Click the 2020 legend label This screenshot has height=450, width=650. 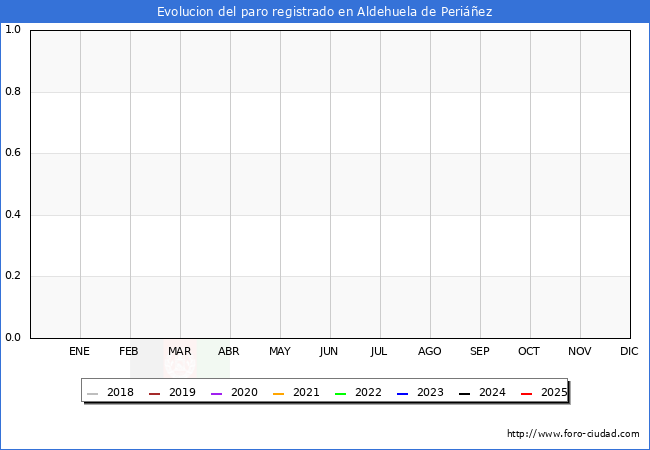click(244, 392)
